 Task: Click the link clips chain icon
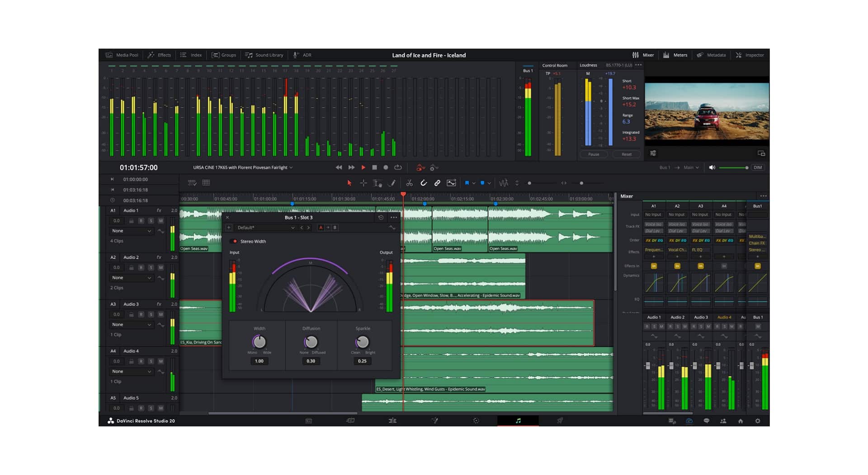(437, 183)
